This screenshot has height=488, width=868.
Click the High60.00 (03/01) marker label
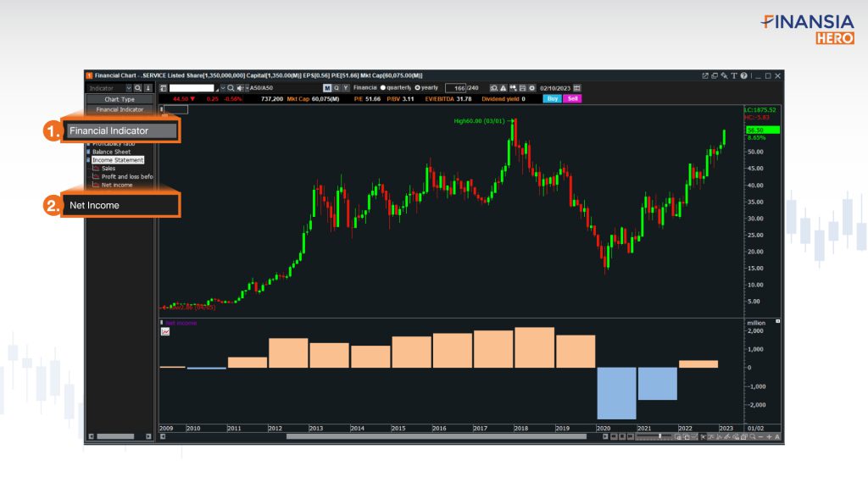click(480, 121)
